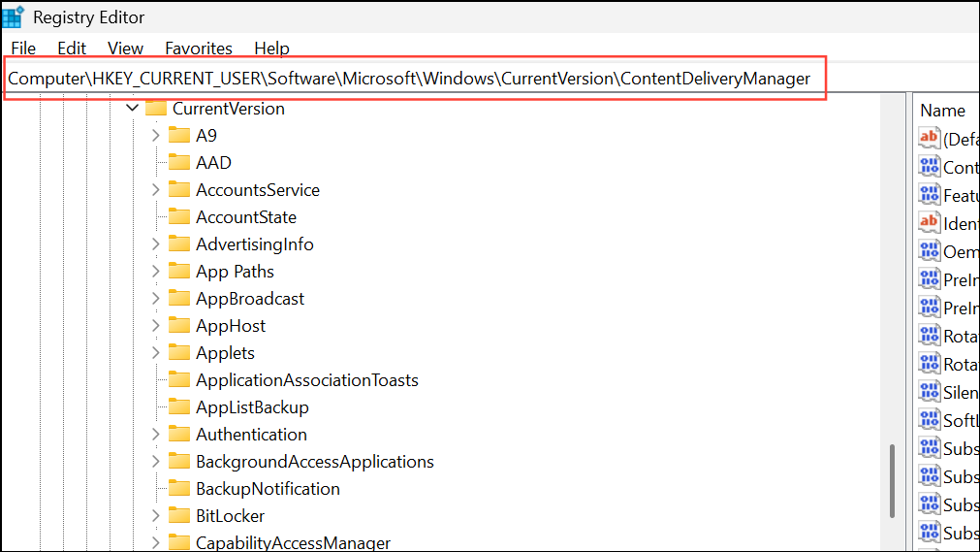Click the A9 folder icon
This screenshot has width=980, height=552.
click(179, 135)
